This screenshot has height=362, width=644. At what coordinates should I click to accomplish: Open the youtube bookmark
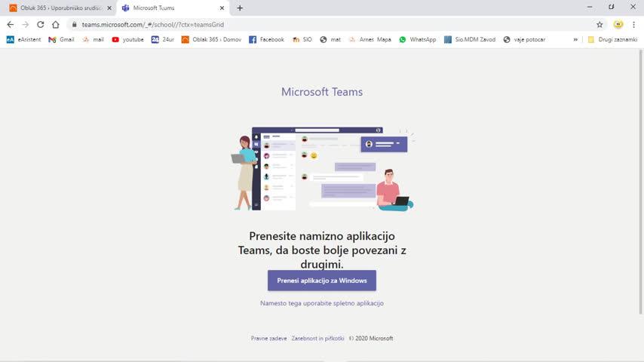coord(127,39)
